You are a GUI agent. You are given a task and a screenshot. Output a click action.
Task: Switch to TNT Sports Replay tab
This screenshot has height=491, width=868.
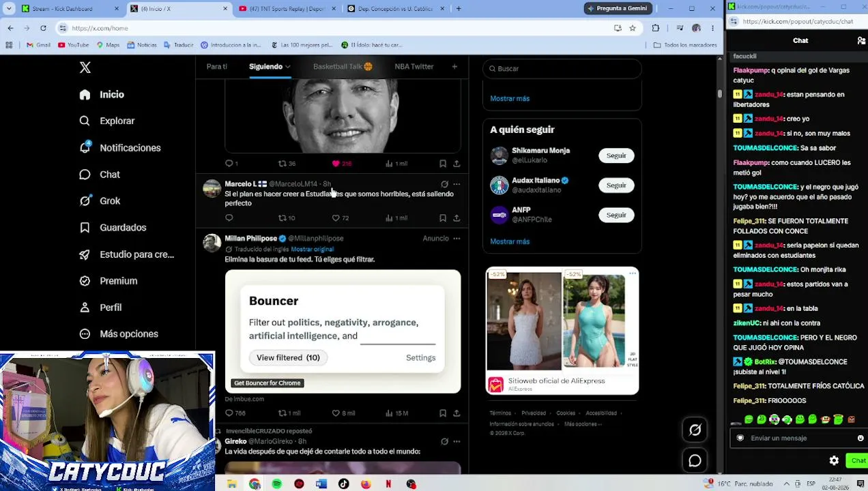pos(286,8)
